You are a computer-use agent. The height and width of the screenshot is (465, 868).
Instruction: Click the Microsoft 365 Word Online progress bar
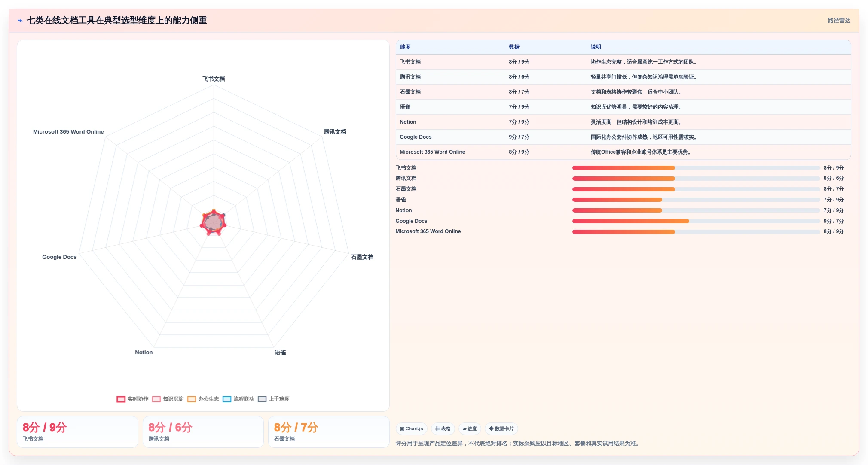696,232
